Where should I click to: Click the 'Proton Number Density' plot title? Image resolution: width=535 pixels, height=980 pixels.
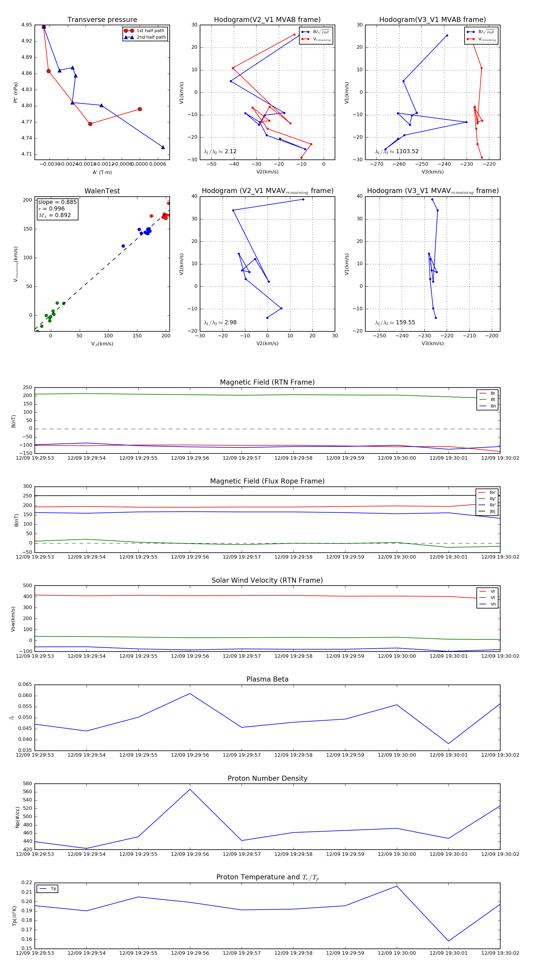coord(267,778)
